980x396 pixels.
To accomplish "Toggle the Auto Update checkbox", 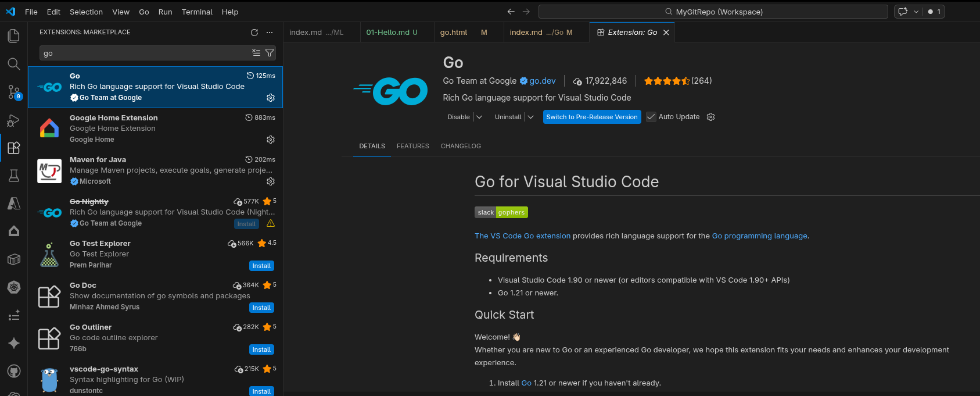I will [x=651, y=117].
